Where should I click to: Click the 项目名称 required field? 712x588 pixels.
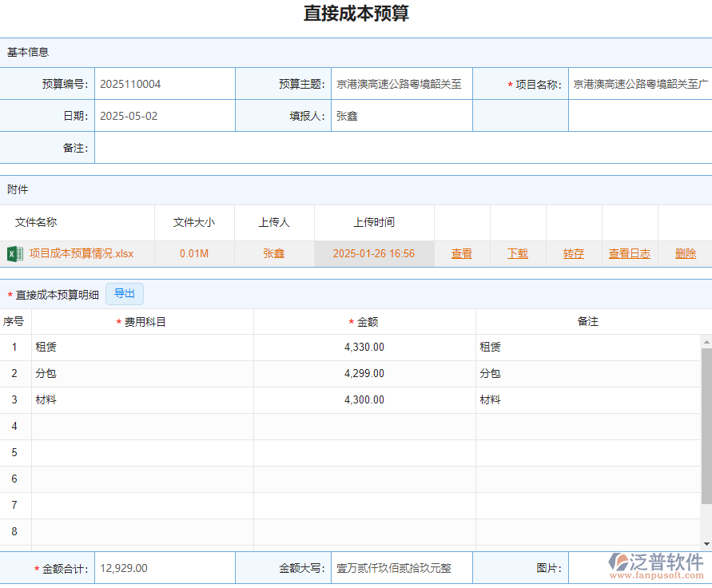click(x=638, y=83)
